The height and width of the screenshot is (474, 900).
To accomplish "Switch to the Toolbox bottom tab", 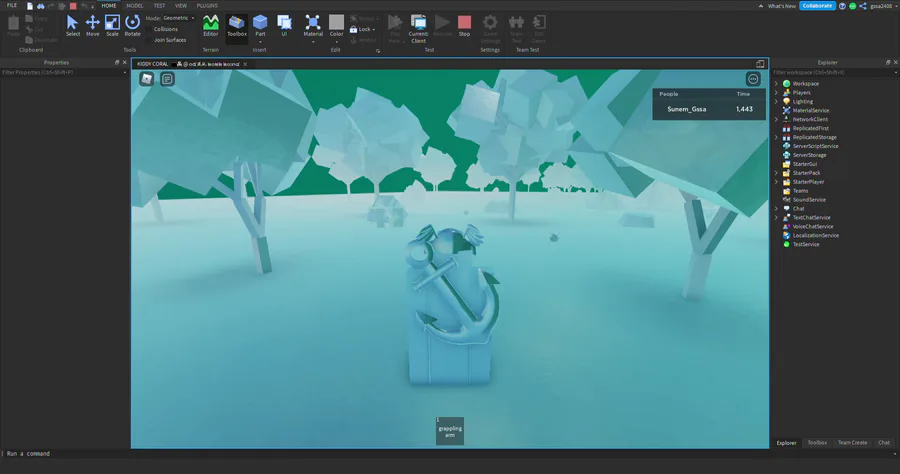I will coord(817,442).
